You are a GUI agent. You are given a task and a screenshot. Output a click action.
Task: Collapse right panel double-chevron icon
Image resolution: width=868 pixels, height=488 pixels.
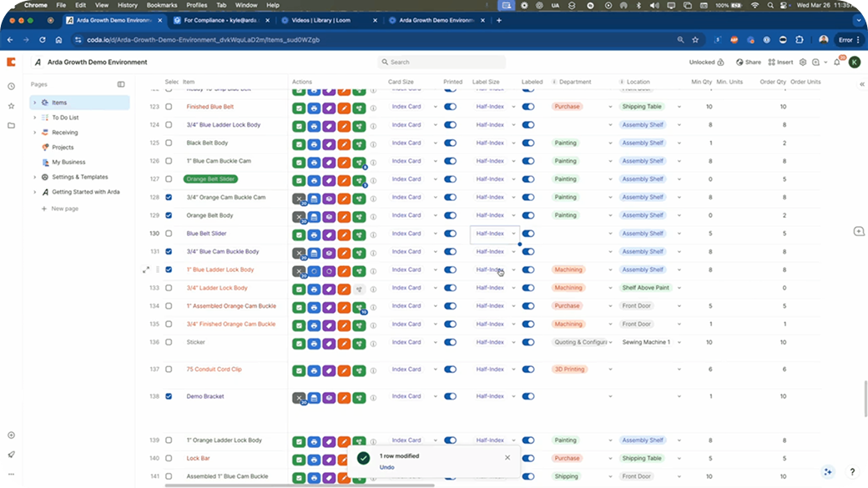861,84
